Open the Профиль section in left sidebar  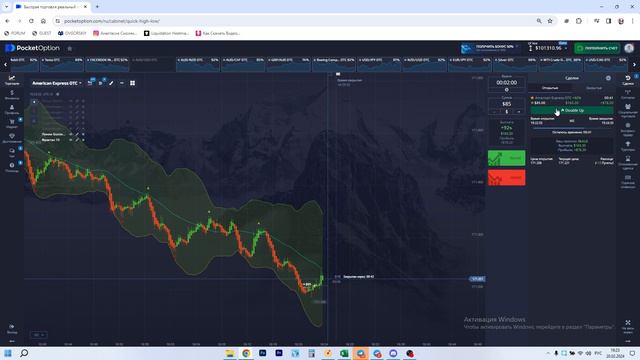pos(11,109)
